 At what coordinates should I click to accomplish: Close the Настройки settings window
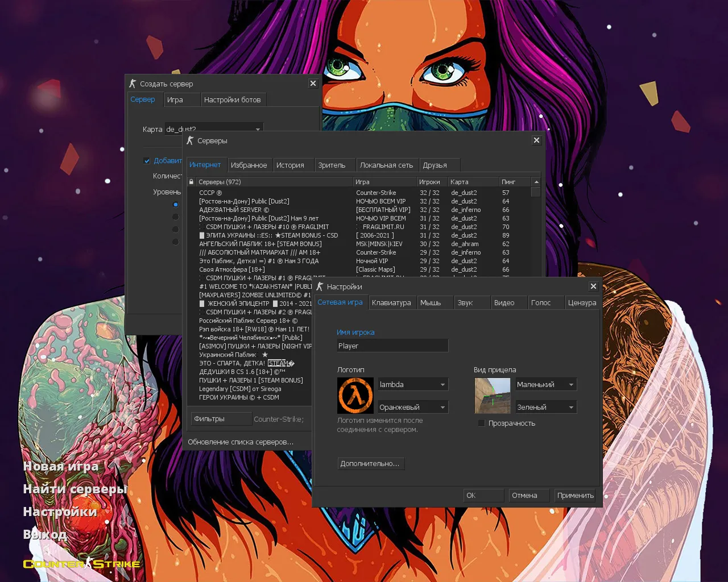593,286
